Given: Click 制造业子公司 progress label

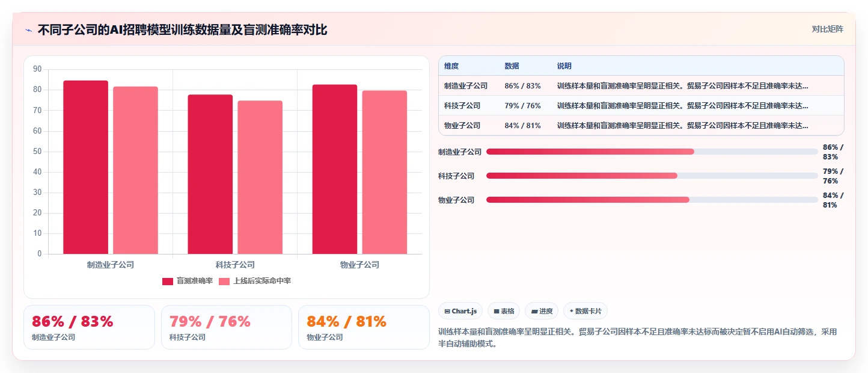Looking at the screenshot, I should pyautogui.click(x=460, y=152).
